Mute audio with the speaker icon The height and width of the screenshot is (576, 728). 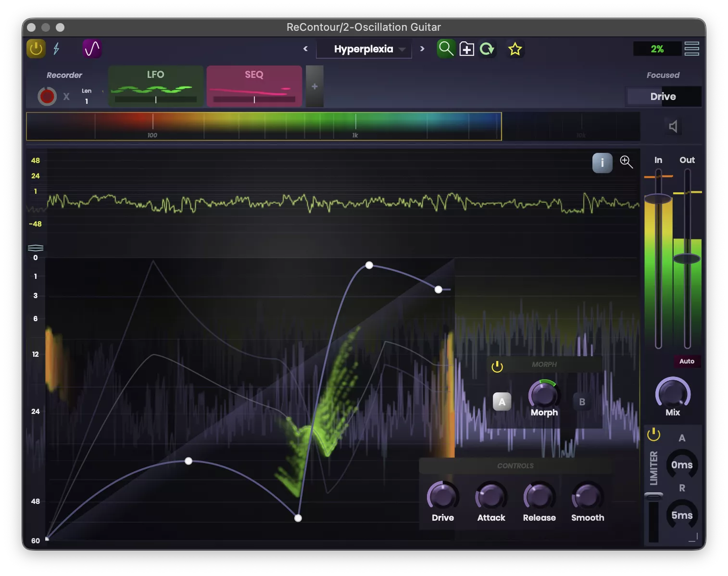click(673, 126)
